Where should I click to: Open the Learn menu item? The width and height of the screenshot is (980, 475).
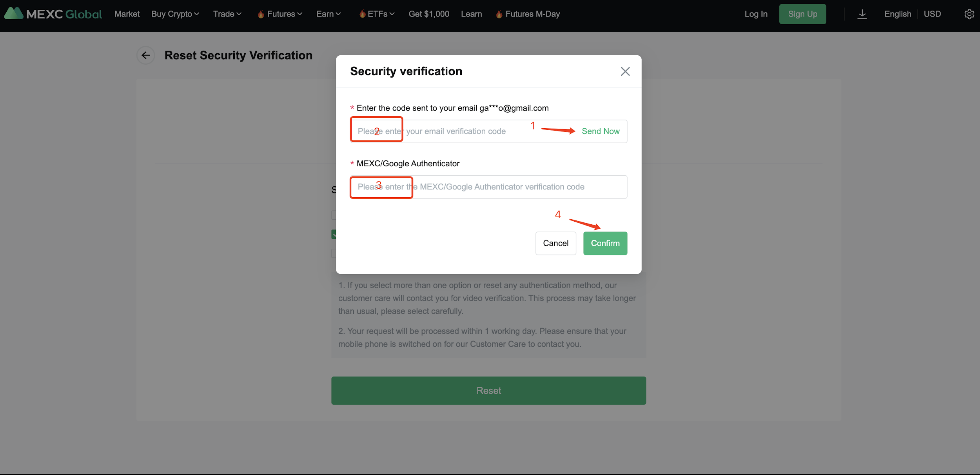pos(471,14)
